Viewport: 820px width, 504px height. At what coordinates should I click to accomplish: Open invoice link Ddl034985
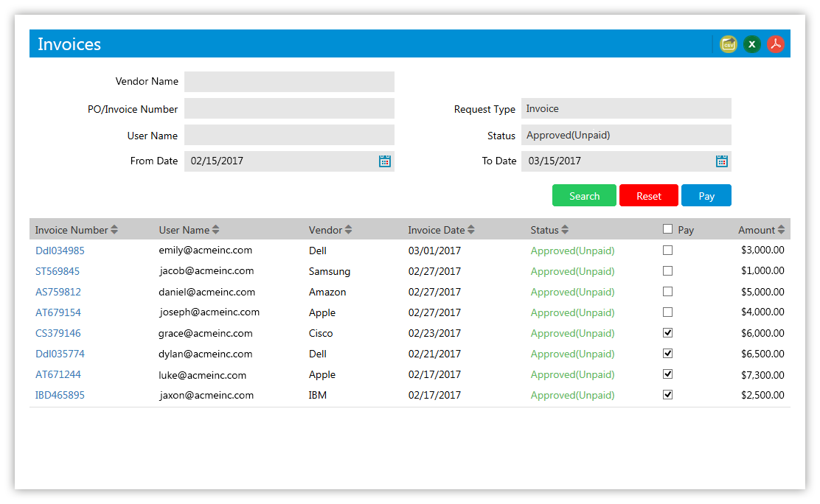(x=60, y=251)
